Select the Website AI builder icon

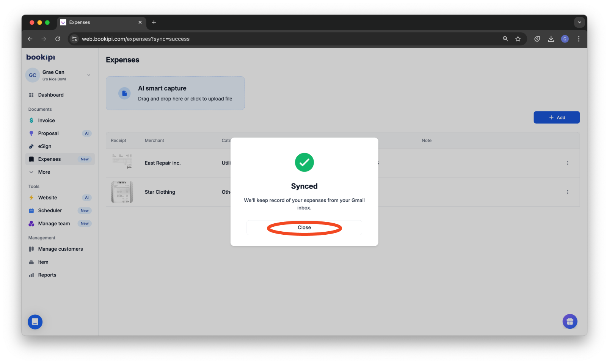(31, 198)
